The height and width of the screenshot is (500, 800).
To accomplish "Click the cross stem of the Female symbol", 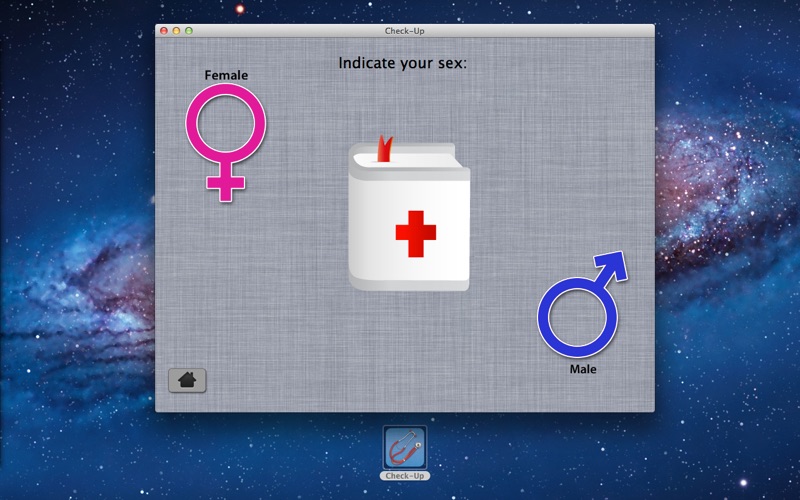I will [x=226, y=182].
